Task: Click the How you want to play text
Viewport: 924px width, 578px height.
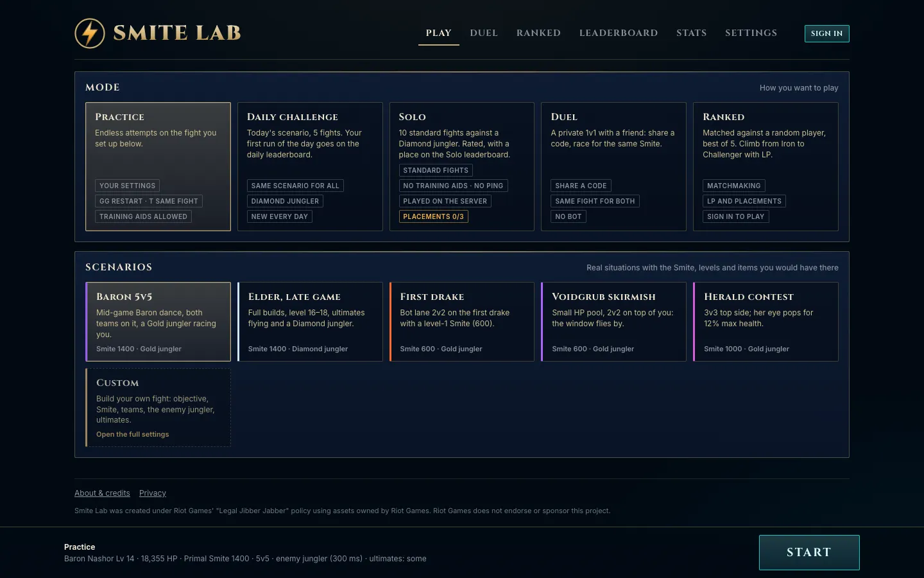Action: coord(799,88)
